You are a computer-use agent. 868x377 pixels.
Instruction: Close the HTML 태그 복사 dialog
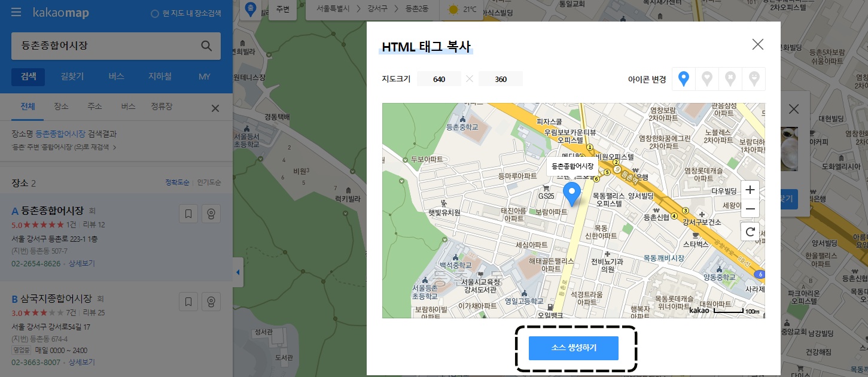pyautogui.click(x=758, y=44)
